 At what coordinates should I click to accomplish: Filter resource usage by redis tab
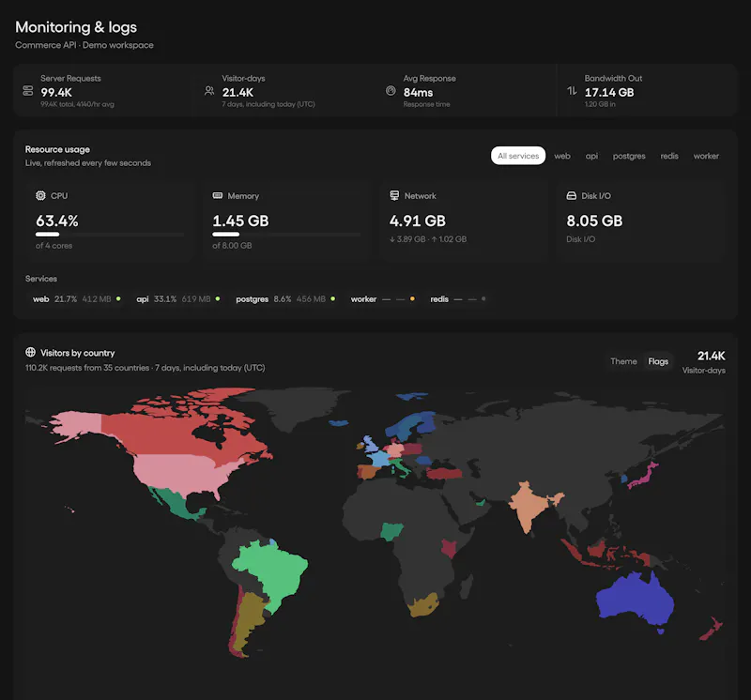[669, 156]
